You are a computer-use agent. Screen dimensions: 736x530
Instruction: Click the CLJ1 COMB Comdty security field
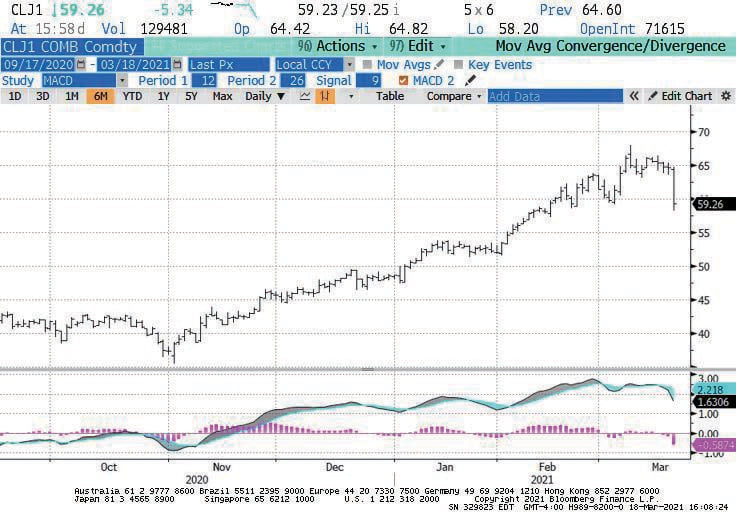(72, 46)
